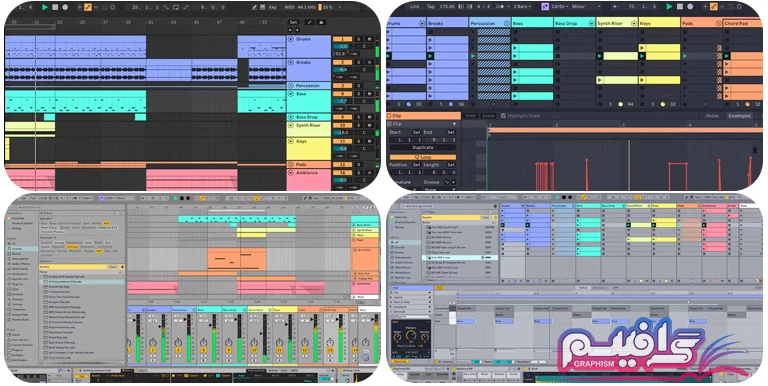Toggle Automation Arm in top-right session window
The image size is (768, 386).
tap(714, 6)
